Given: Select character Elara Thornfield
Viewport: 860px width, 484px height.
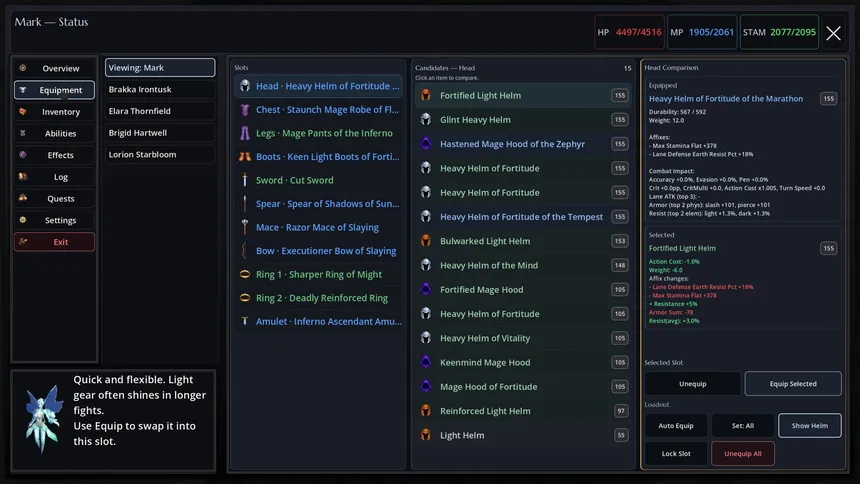Looking at the screenshot, I should (160, 111).
